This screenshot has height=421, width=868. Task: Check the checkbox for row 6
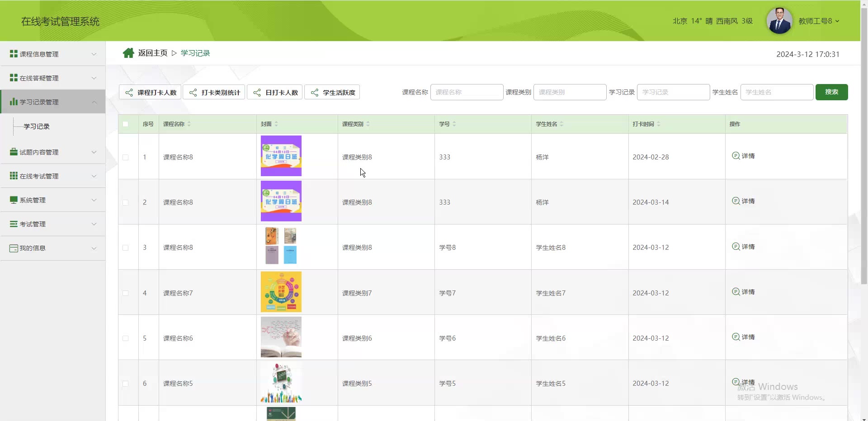(126, 384)
